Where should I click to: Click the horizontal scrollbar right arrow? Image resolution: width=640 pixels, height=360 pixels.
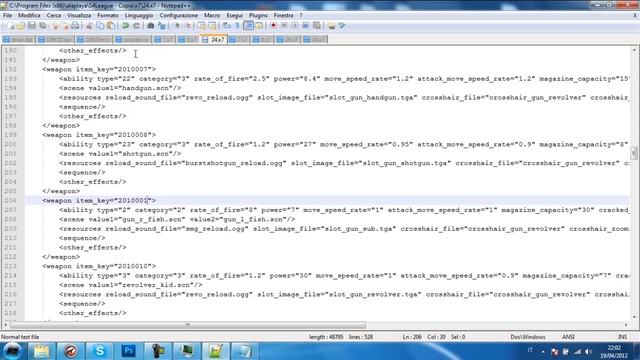[x=626, y=325]
